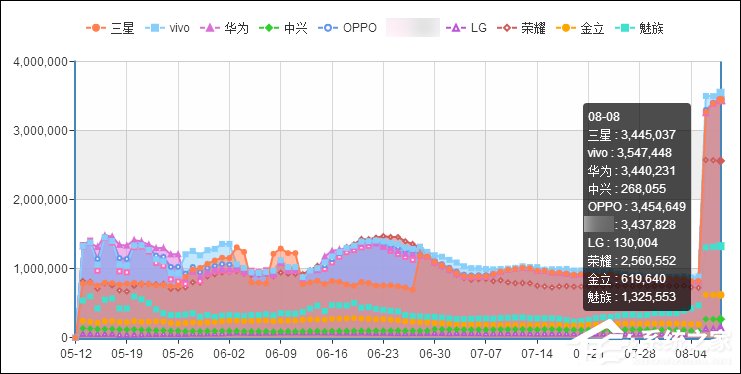Click the 06-02 date label
This screenshot has height=374, width=741.
pyautogui.click(x=229, y=354)
